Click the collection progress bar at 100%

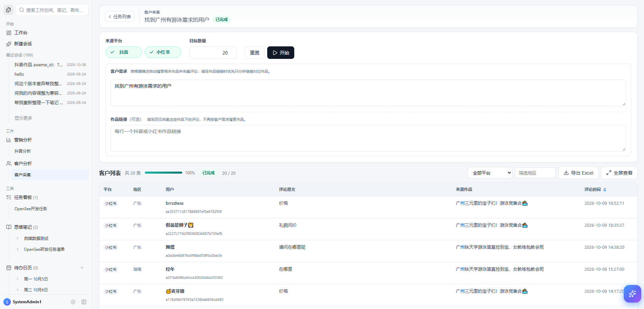[x=163, y=173]
